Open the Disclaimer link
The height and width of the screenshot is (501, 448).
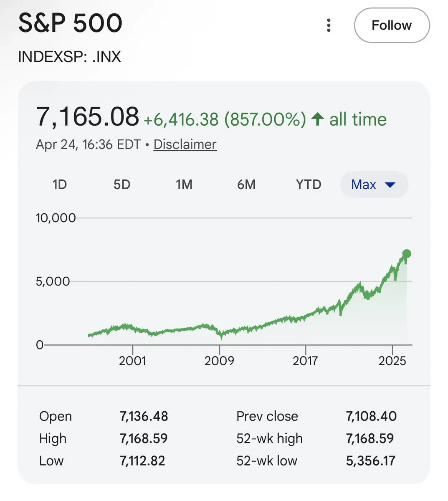[185, 144]
